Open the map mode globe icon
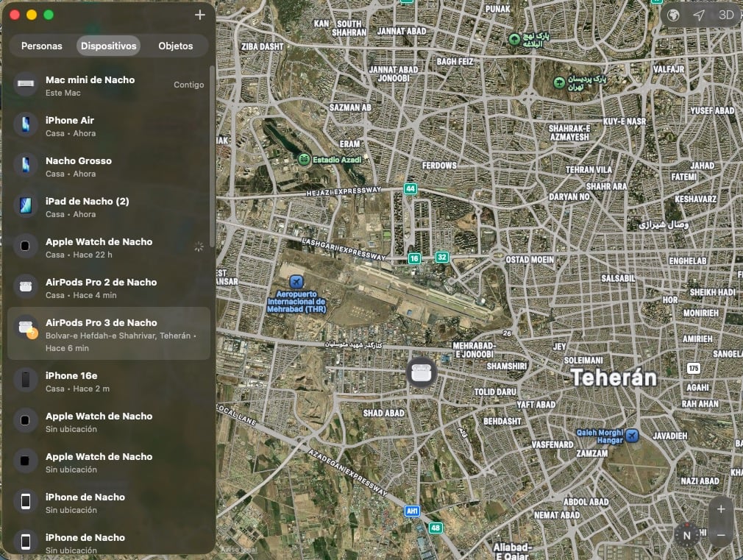 coord(673,15)
